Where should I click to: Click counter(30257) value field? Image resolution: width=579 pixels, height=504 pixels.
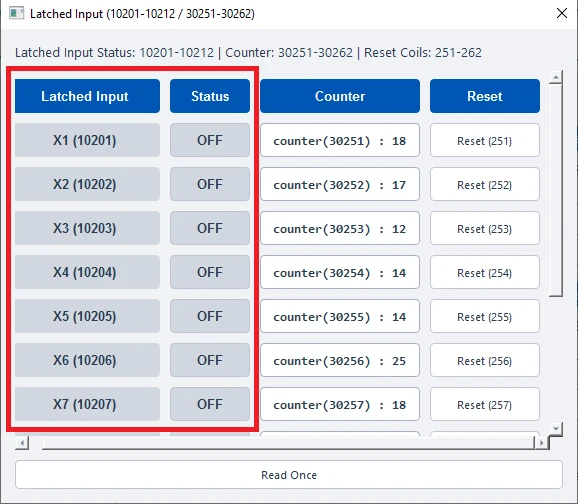pyautogui.click(x=340, y=404)
